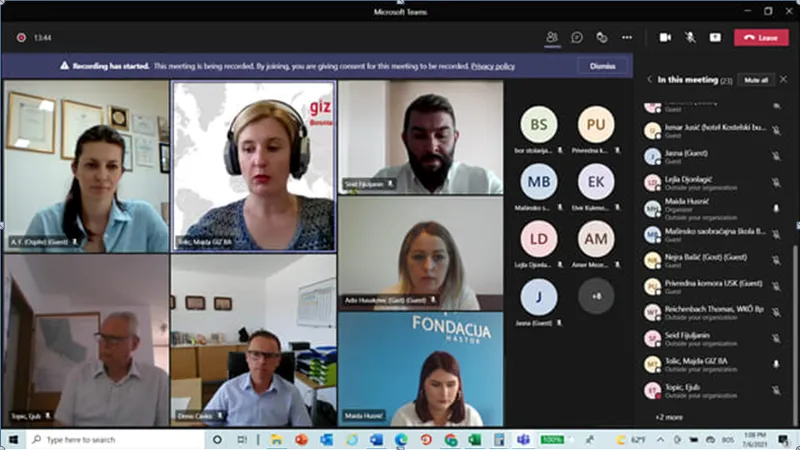Screen dimensions: 800x450
Task: Open the conversation chat icon
Action: point(577,37)
